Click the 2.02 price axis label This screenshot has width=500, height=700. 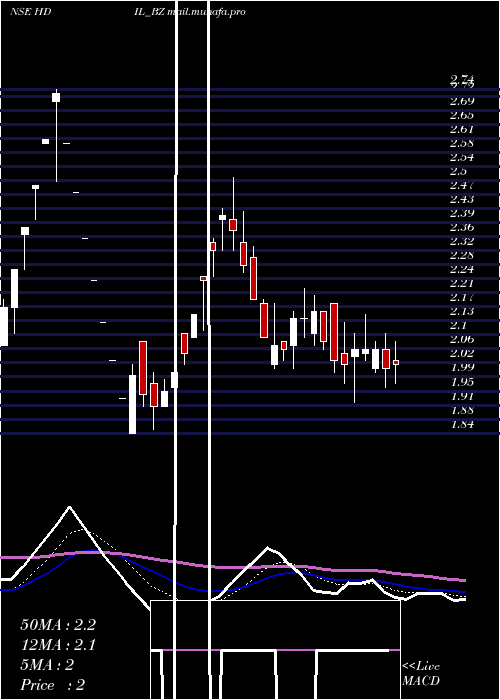(462, 354)
